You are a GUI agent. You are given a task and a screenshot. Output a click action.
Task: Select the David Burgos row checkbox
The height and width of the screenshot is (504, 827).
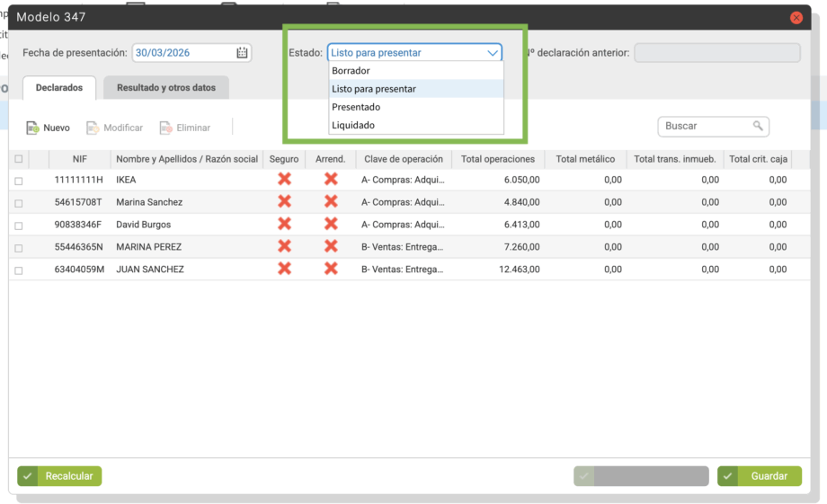click(x=19, y=225)
